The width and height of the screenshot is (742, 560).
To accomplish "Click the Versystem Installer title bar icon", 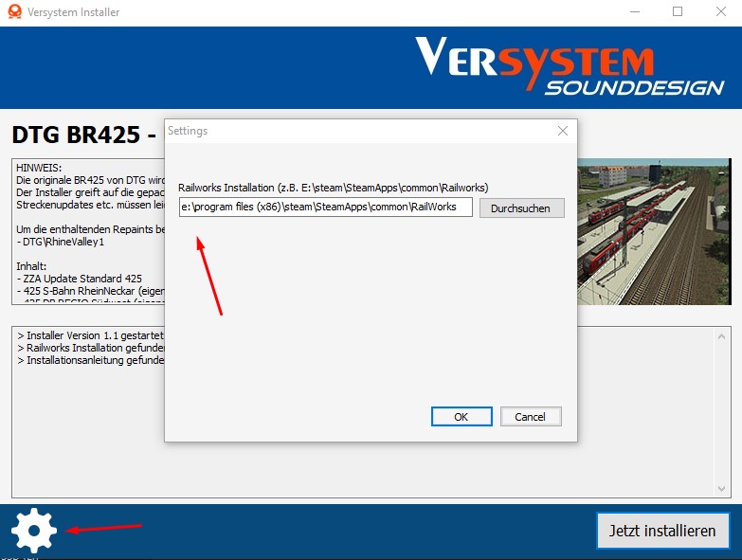I will pyautogui.click(x=14, y=11).
